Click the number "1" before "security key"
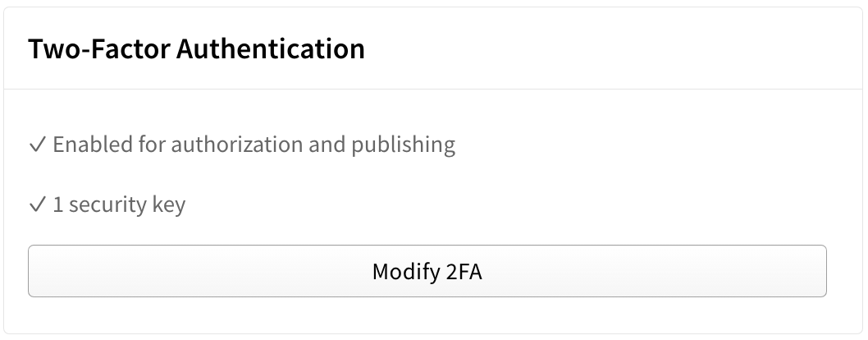Viewport: 868px width, 340px height. tap(57, 205)
